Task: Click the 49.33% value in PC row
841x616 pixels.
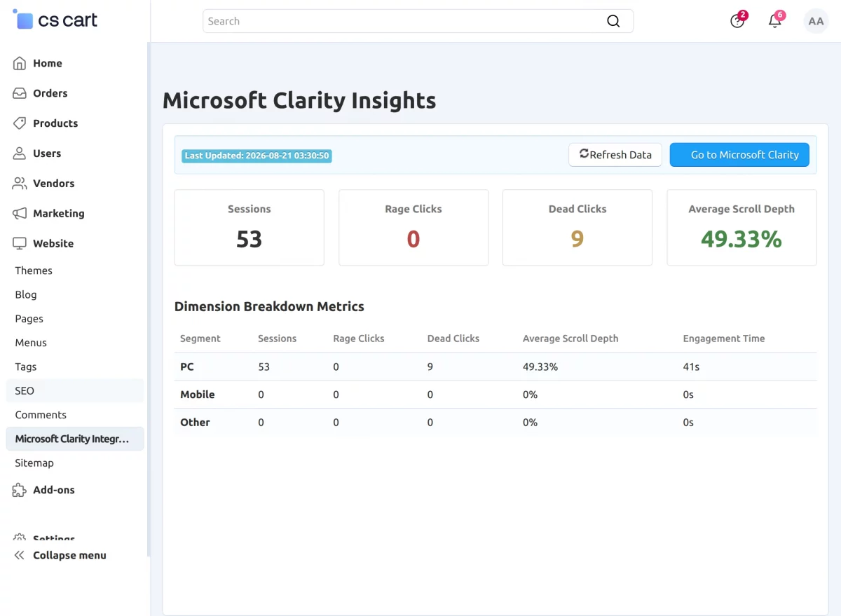Action: pyautogui.click(x=540, y=367)
